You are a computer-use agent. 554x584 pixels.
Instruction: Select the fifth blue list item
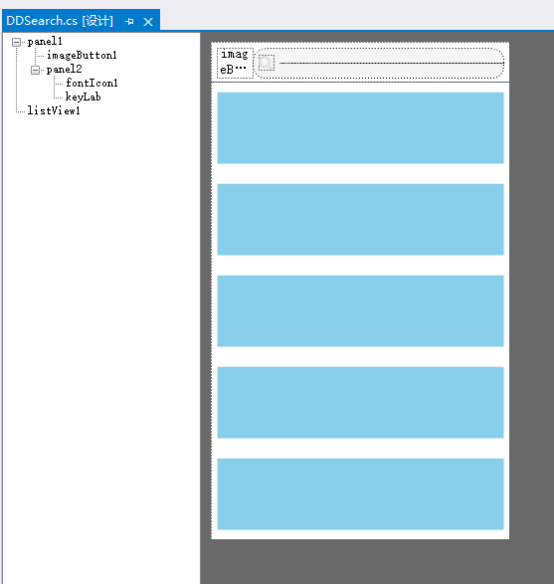tap(360, 494)
